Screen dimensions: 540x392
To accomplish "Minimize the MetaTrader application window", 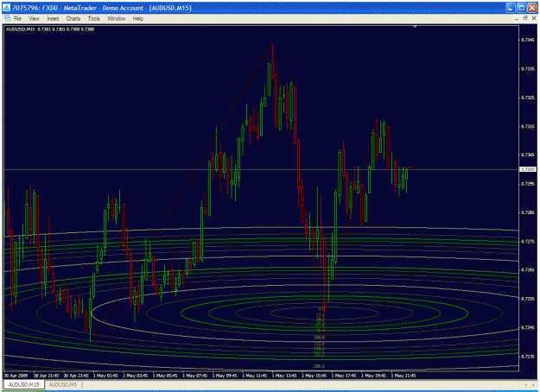I will (511, 8).
